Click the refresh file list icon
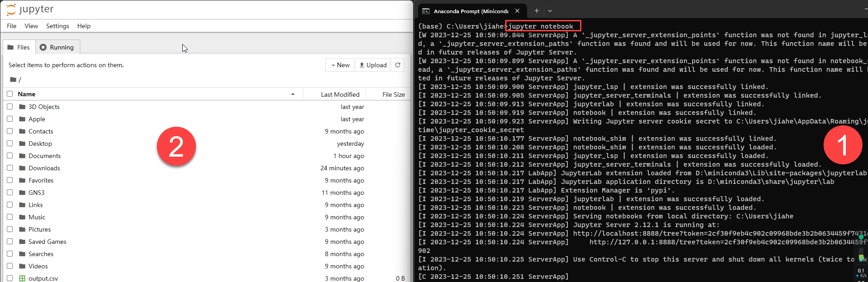Image resolution: width=868 pixels, height=282 pixels. 398,65
